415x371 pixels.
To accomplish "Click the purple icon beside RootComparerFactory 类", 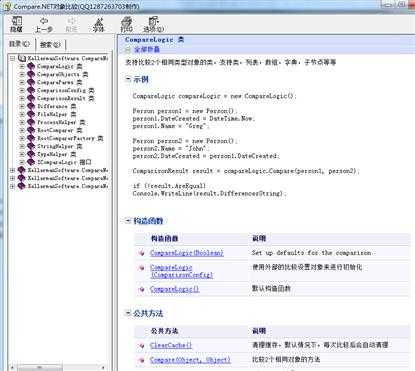I will (31, 138).
